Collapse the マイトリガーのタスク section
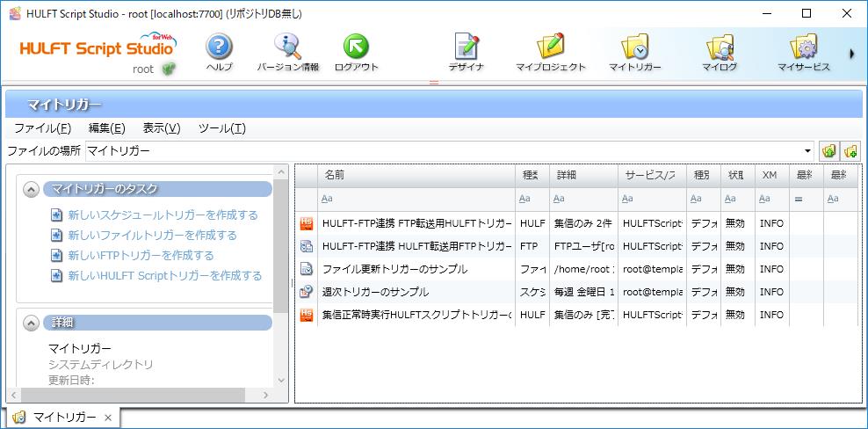This screenshot has height=429, width=868. [x=32, y=189]
